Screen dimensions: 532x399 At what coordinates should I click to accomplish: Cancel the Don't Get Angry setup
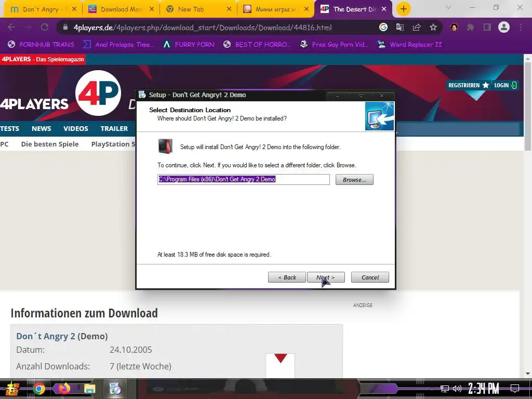pos(370,277)
